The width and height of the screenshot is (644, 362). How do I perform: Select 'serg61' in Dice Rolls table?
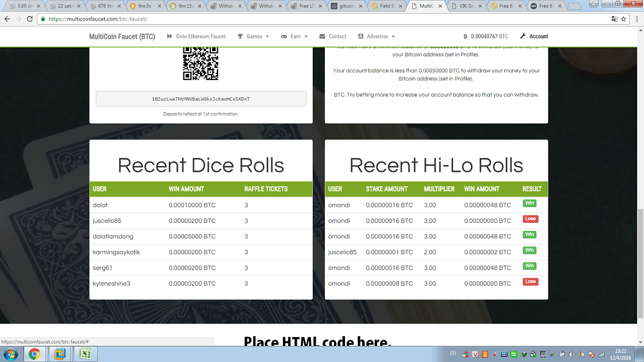pos(102,268)
